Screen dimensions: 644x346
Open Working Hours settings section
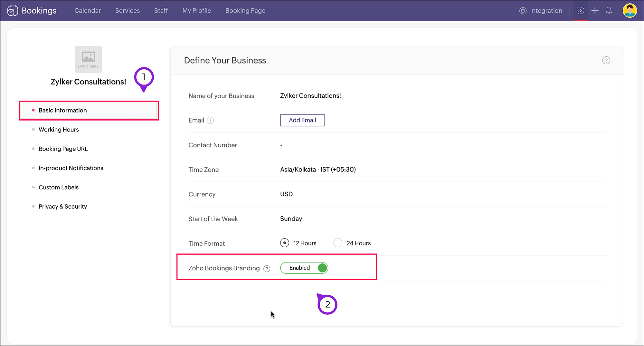[59, 130]
